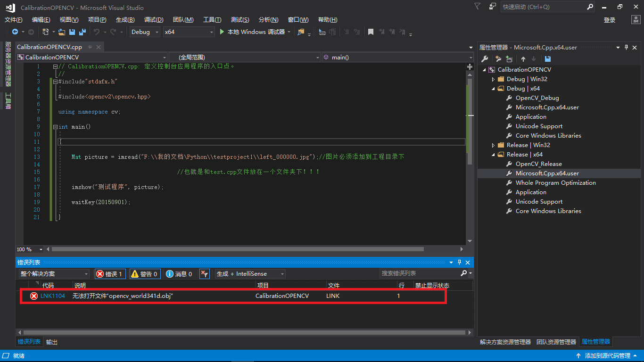The image size is (644, 362).
Task: Click the editor split handle icon
Action: click(470, 67)
